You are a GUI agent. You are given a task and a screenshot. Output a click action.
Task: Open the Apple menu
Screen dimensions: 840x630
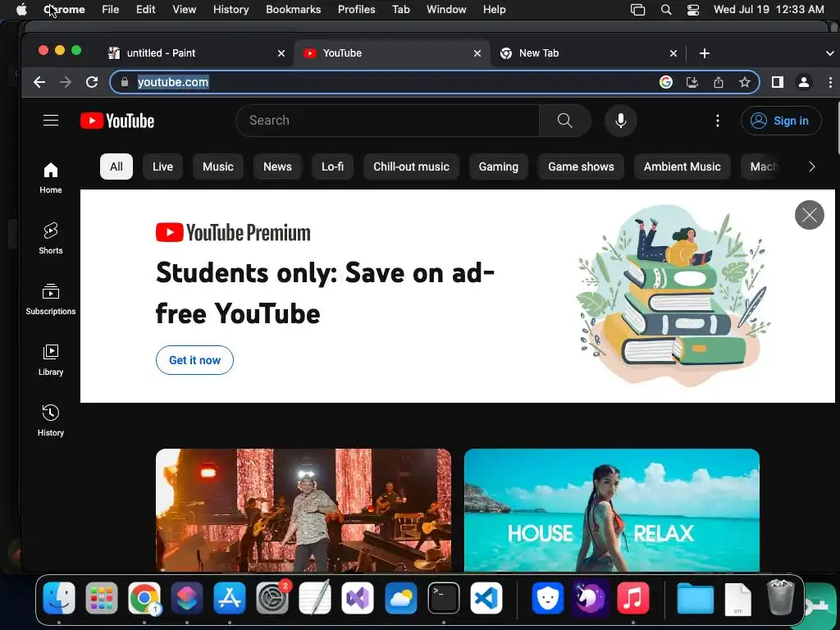21,9
